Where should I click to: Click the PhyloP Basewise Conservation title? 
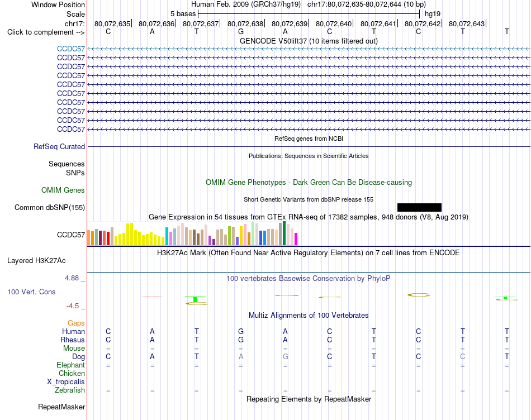coord(309,279)
